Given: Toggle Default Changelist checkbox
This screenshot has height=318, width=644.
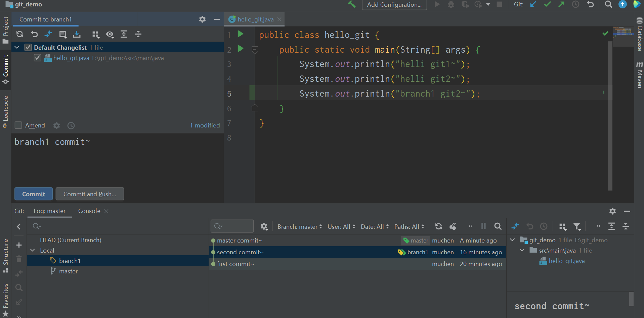Looking at the screenshot, I should pyautogui.click(x=28, y=47).
